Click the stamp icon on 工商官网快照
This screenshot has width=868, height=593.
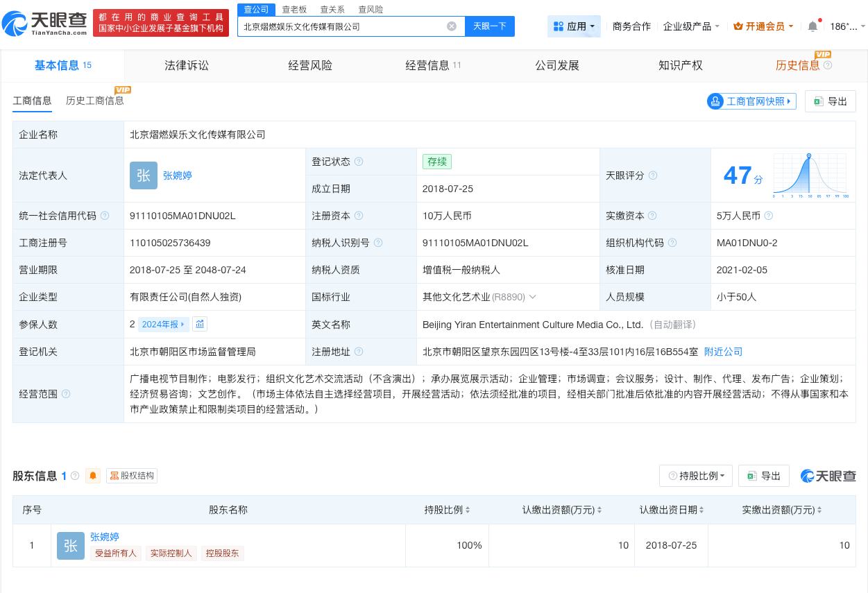coord(715,101)
